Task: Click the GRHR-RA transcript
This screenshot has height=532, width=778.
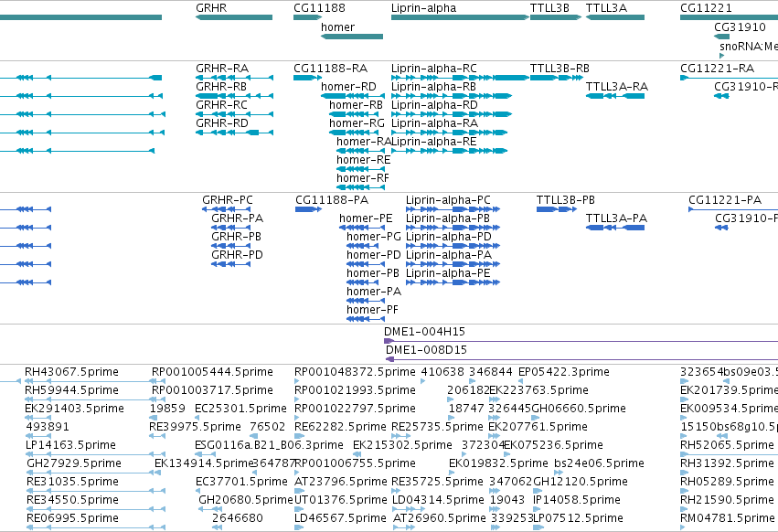Action: (234, 78)
